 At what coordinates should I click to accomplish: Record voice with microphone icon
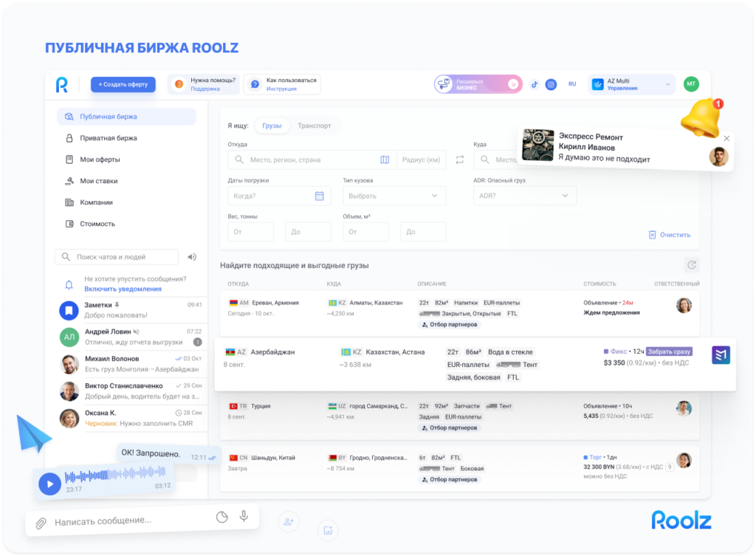244,516
